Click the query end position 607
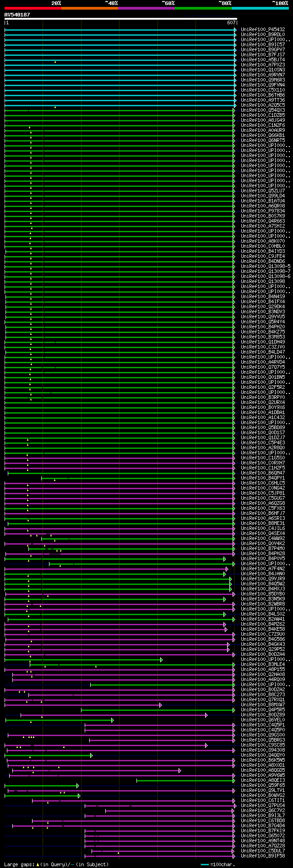The height and width of the screenshot is (868, 293). coord(231,22)
